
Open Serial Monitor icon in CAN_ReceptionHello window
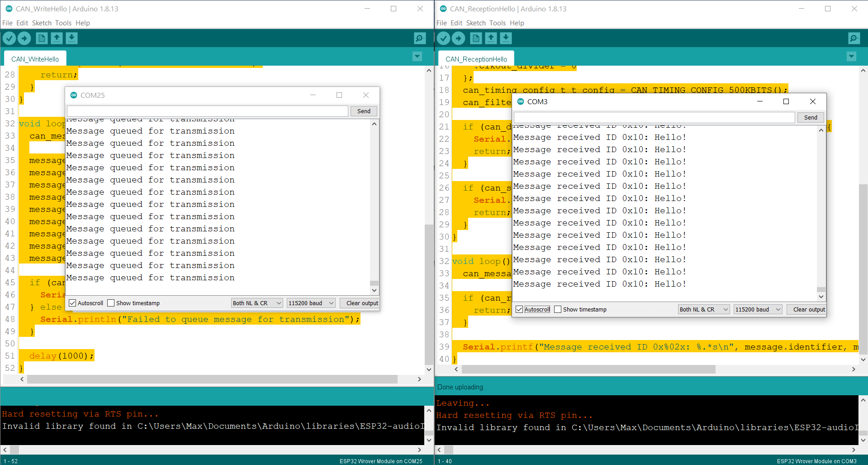pyautogui.click(x=854, y=38)
